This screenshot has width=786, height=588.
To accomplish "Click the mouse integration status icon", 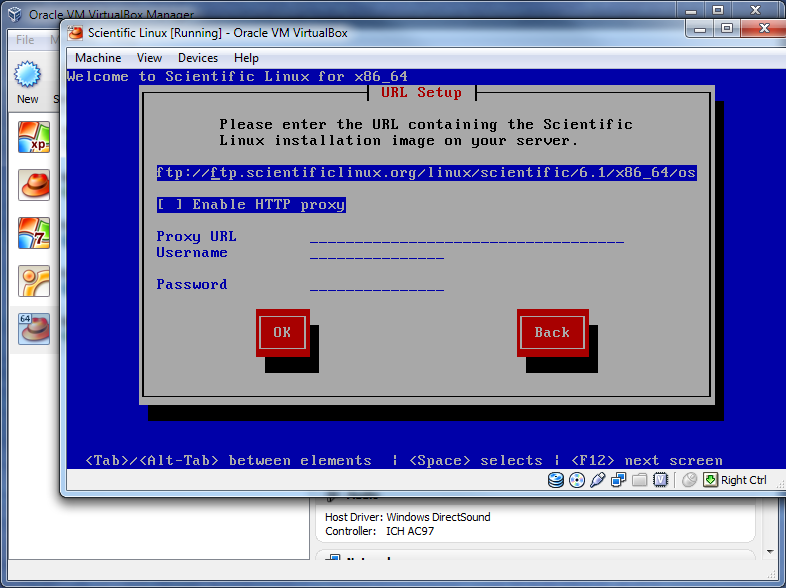I will tap(689, 480).
